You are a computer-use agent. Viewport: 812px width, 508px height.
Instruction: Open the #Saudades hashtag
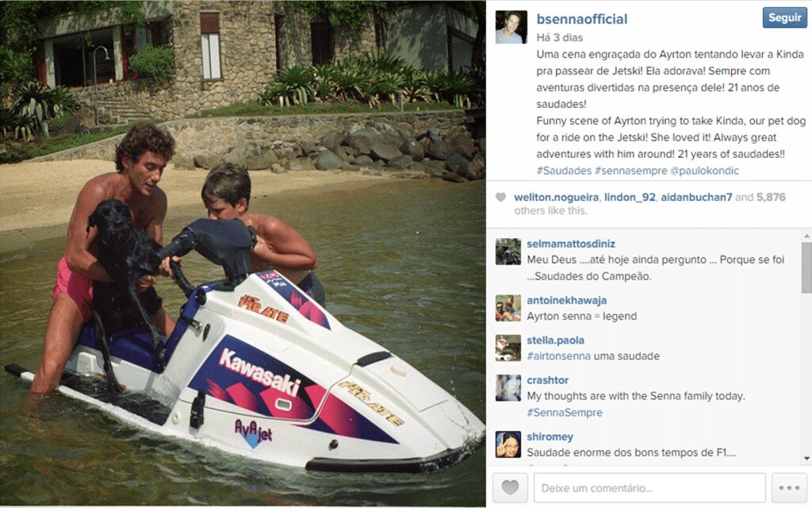[564, 171]
